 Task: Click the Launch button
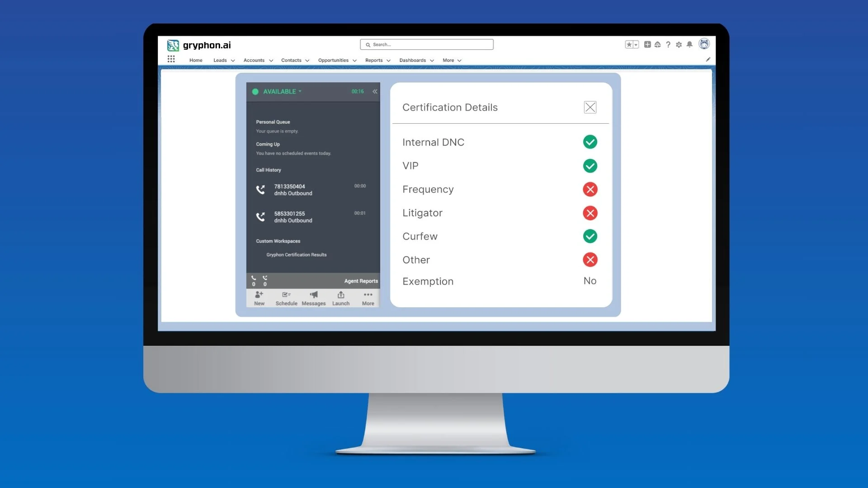(x=341, y=298)
